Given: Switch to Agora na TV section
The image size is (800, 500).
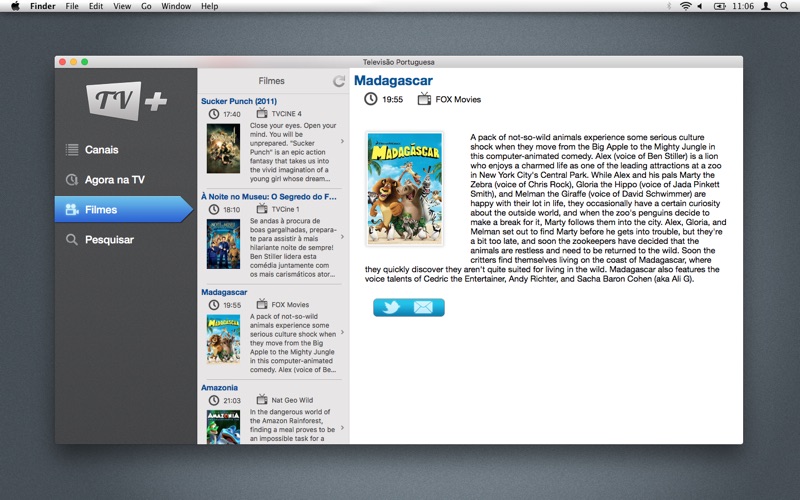Looking at the screenshot, I should [x=126, y=180].
